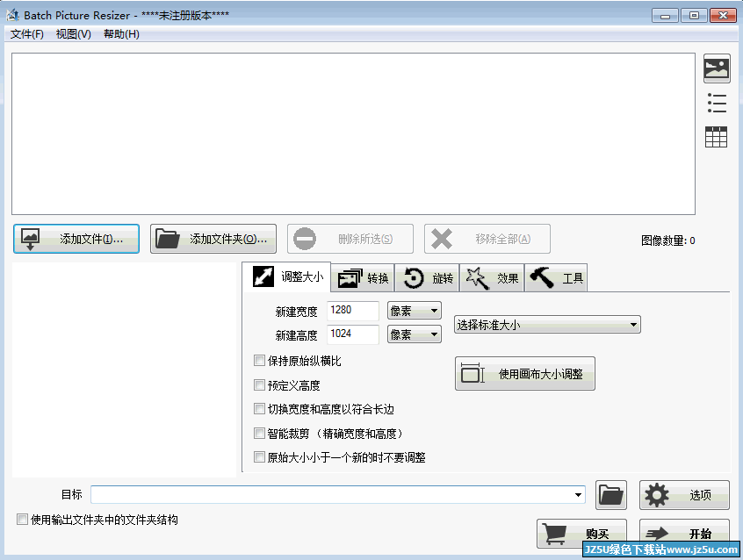
Task: Open the 旋转 rotate tab
Action: pos(428,277)
